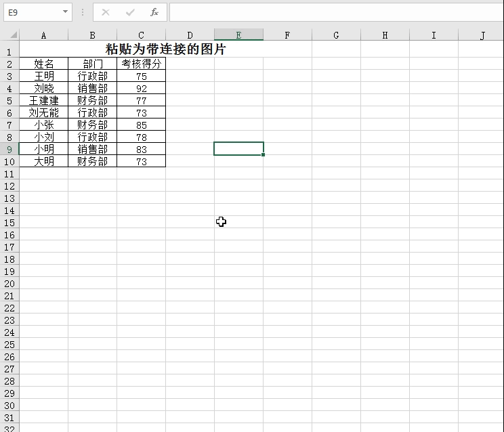The height and width of the screenshot is (432, 504).
Task: Select column B header
Action: (x=93, y=35)
